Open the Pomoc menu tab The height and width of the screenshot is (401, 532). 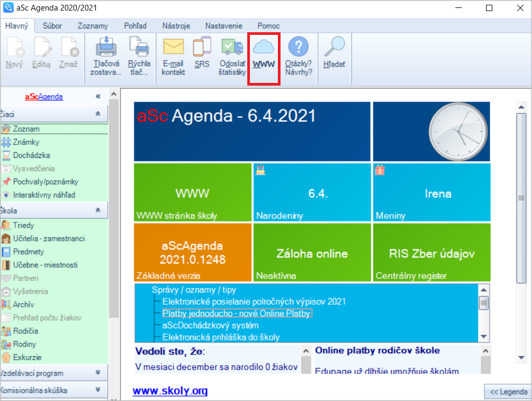[268, 26]
